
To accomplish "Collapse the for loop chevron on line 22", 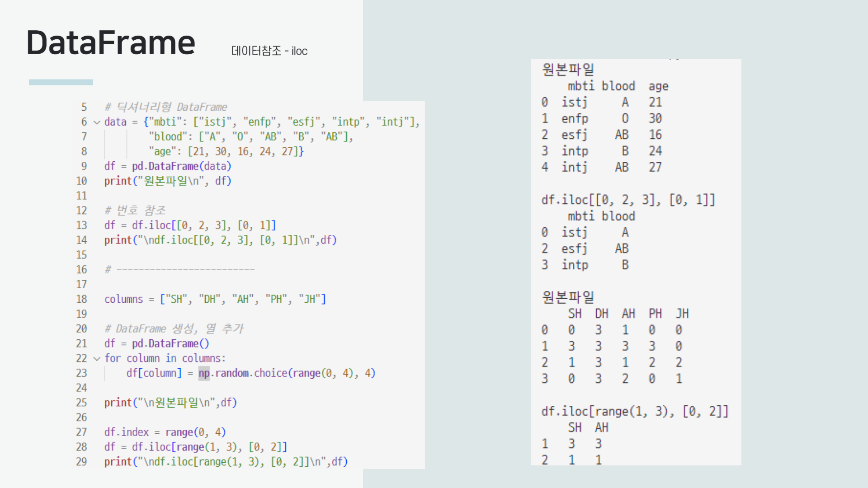I will tap(97, 359).
